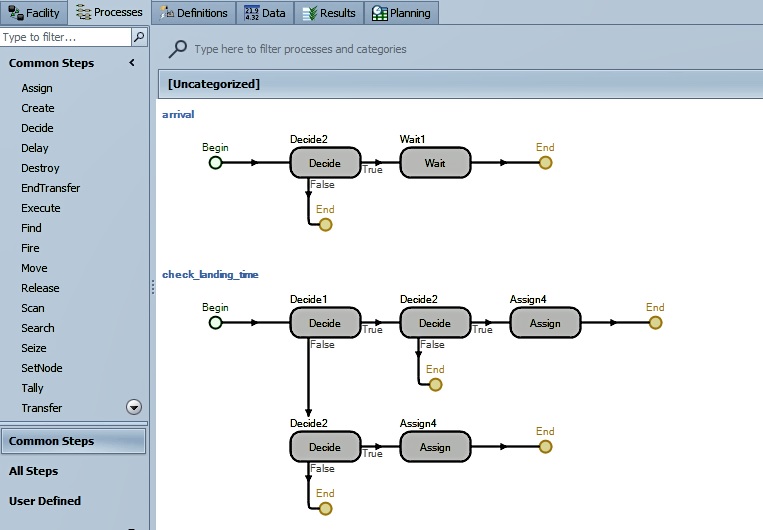Collapse the [Uncategorized] category header
The height and width of the screenshot is (530, 763).
[x=214, y=84]
